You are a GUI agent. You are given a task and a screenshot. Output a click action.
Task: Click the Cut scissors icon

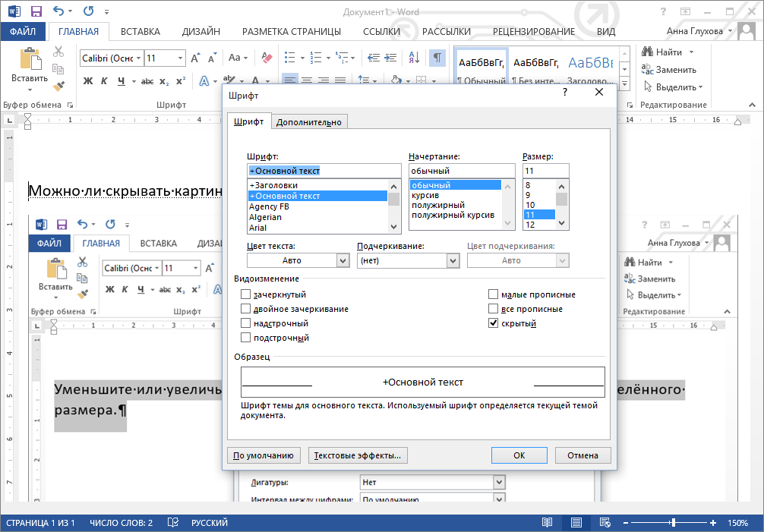(x=57, y=52)
